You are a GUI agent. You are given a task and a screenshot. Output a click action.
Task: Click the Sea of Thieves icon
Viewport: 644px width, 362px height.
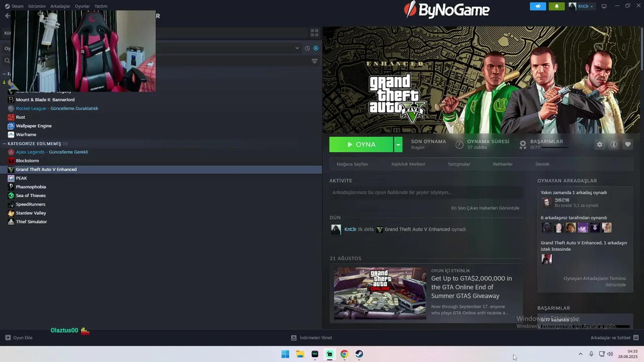click(x=11, y=196)
